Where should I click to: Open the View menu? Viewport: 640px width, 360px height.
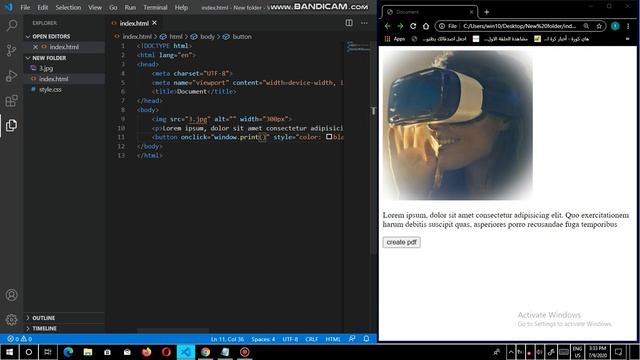[95, 7]
